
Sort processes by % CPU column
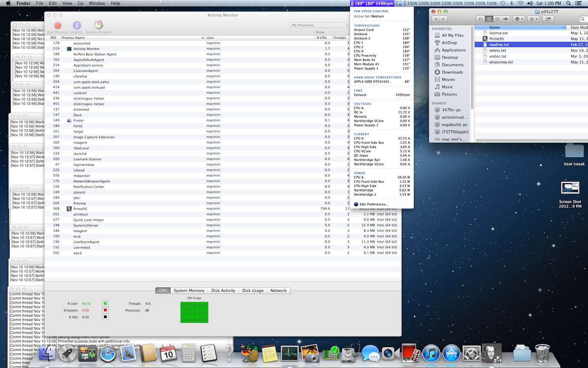(323, 38)
